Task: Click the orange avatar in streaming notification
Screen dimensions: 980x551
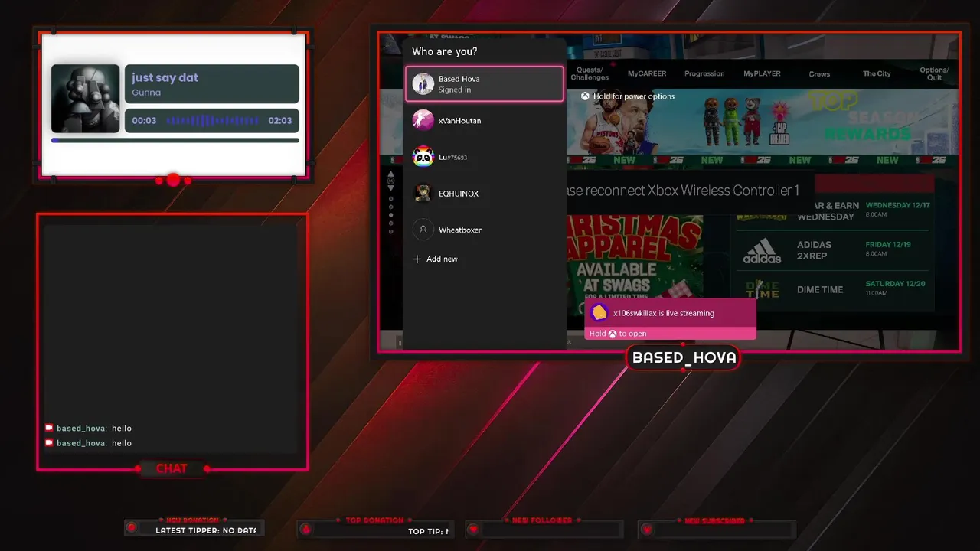Action: [599, 312]
